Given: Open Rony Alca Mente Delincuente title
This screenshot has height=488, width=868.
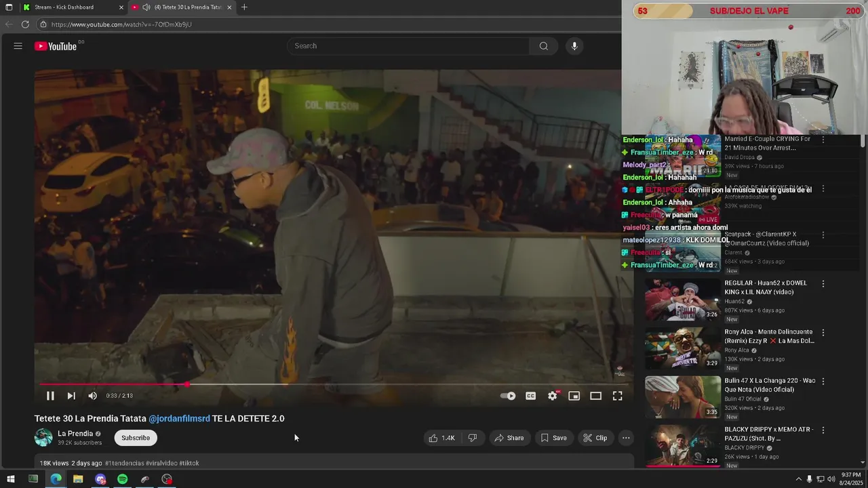Looking at the screenshot, I should (x=769, y=336).
